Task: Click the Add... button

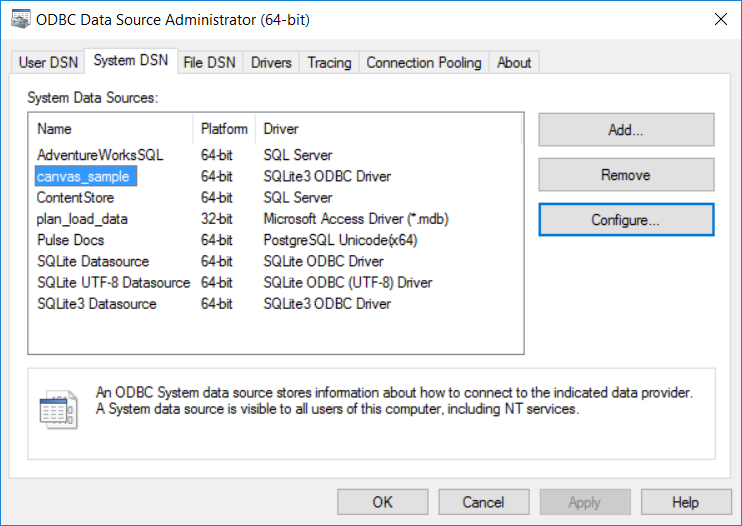Action: coord(625,130)
